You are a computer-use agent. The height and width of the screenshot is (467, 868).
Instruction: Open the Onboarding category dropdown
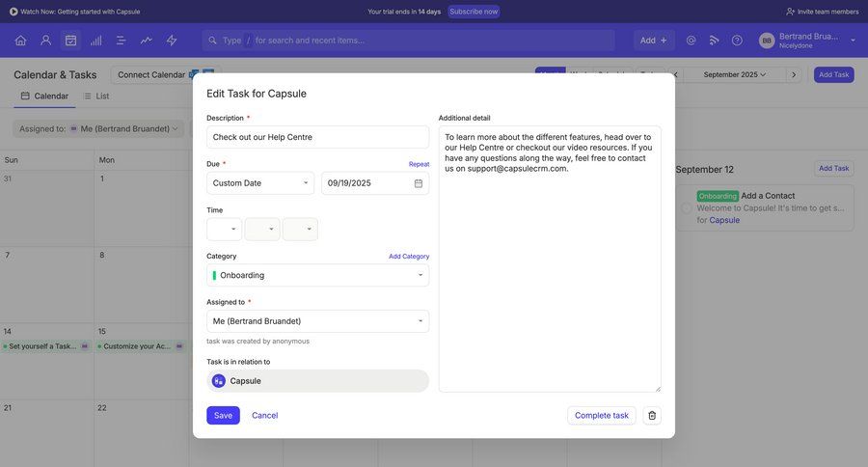317,275
